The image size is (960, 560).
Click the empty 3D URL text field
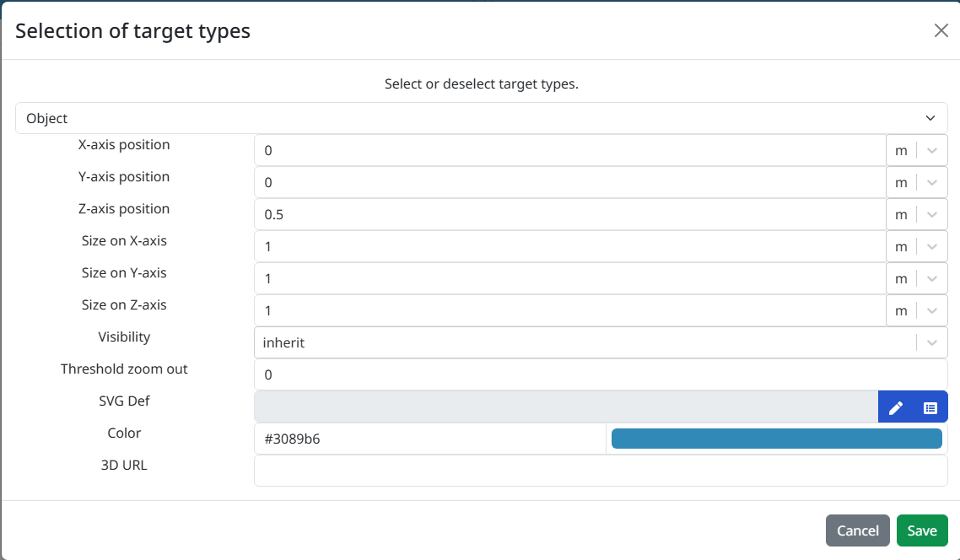pos(600,471)
